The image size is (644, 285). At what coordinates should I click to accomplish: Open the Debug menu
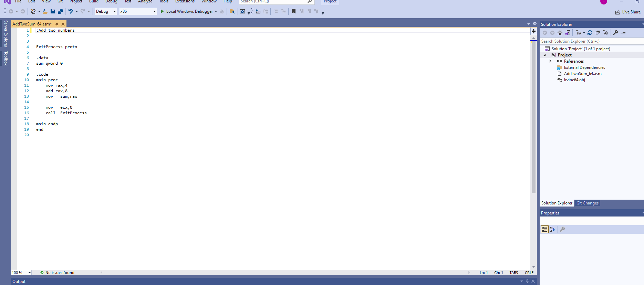click(111, 1)
